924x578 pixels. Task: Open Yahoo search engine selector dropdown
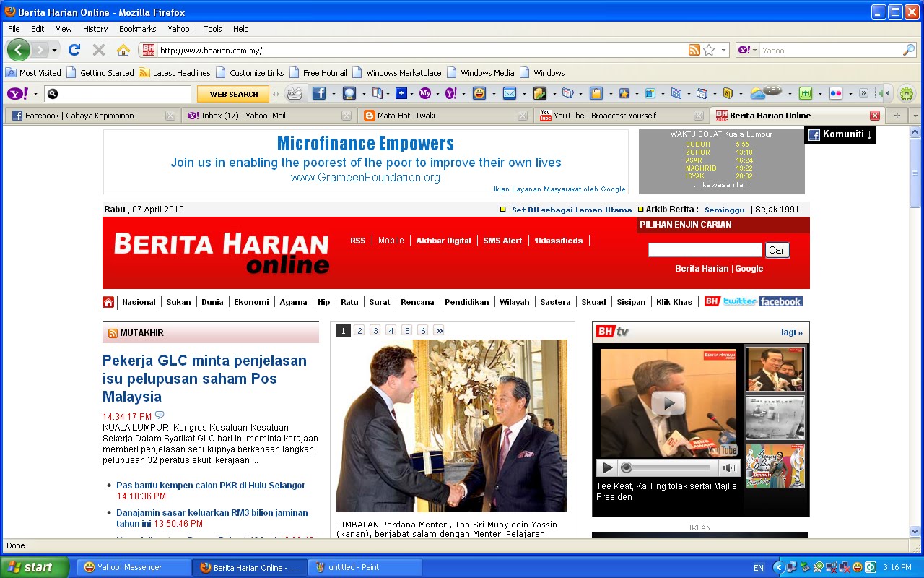click(x=755, y=51)
